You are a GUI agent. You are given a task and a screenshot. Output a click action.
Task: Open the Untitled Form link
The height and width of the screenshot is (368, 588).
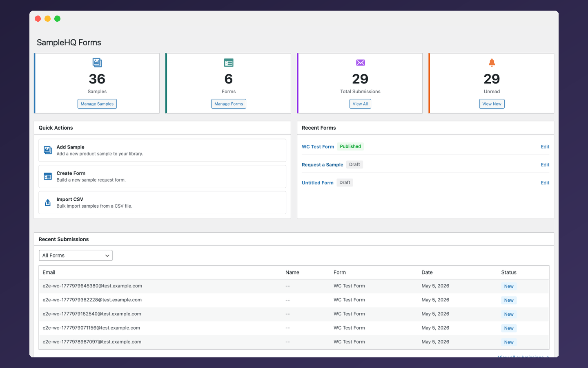[317, 183]
